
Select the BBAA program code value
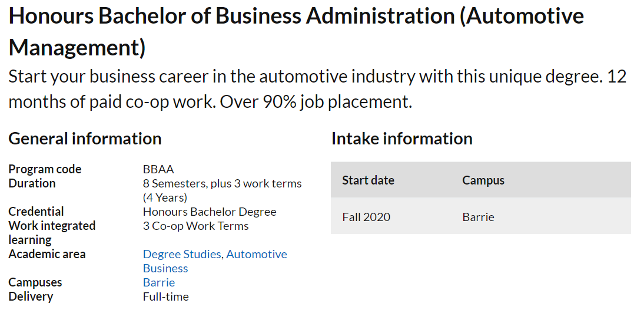pyautogui.click(x=158, y=169)
